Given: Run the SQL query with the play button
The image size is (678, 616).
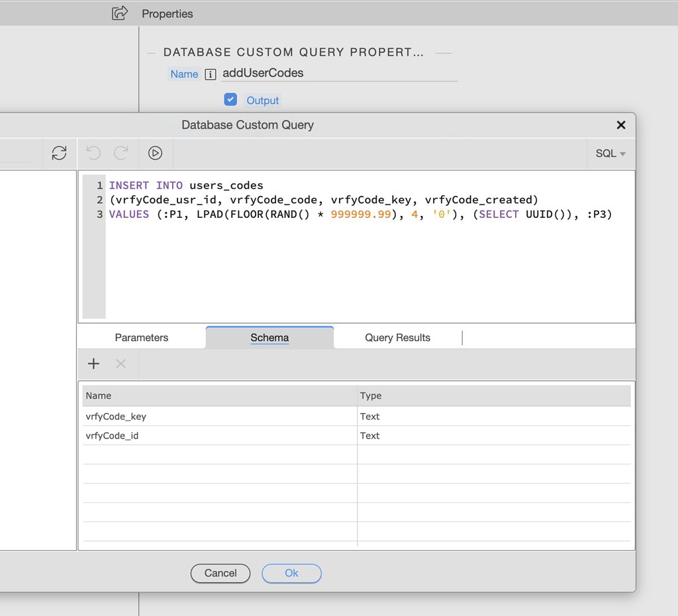Looking at the screenshot, I should [x=156, y=153].
